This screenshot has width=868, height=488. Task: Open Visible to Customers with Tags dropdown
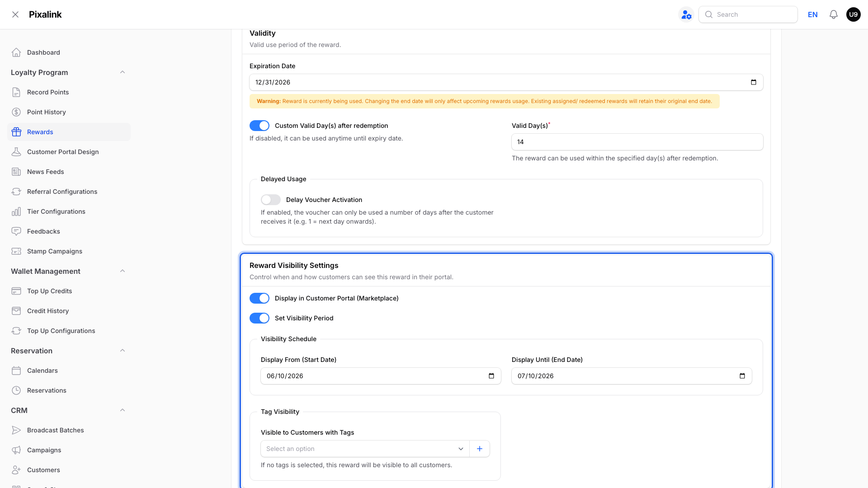(365, 449)
